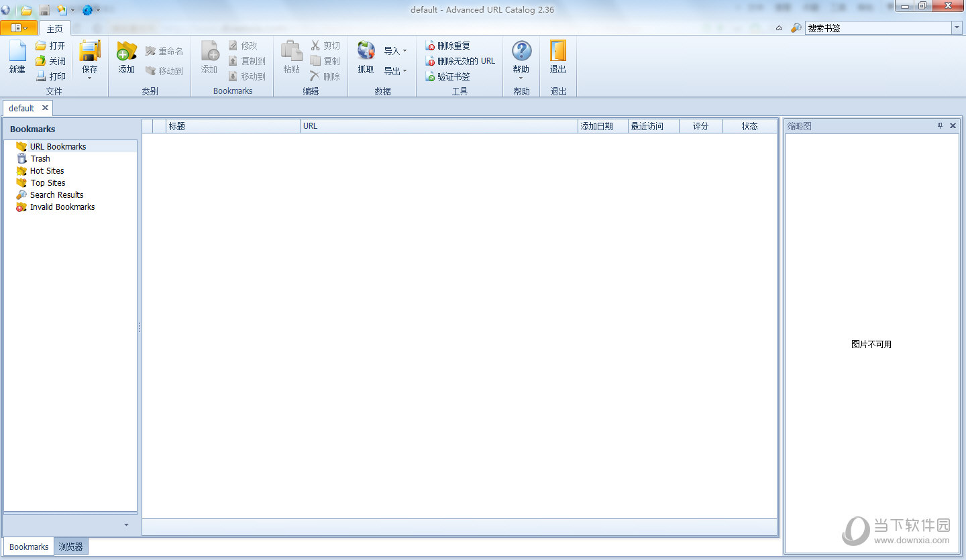This screenshot has height=560, width=966.
Task: Switch to the 主页 ribbon tab
Action: click(x=55, y=28)
